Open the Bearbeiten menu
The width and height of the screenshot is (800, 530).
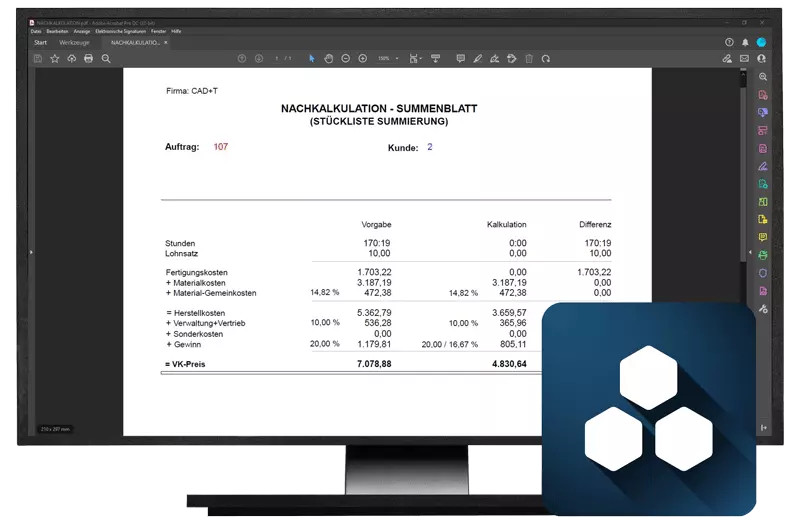tap(56, 32)
